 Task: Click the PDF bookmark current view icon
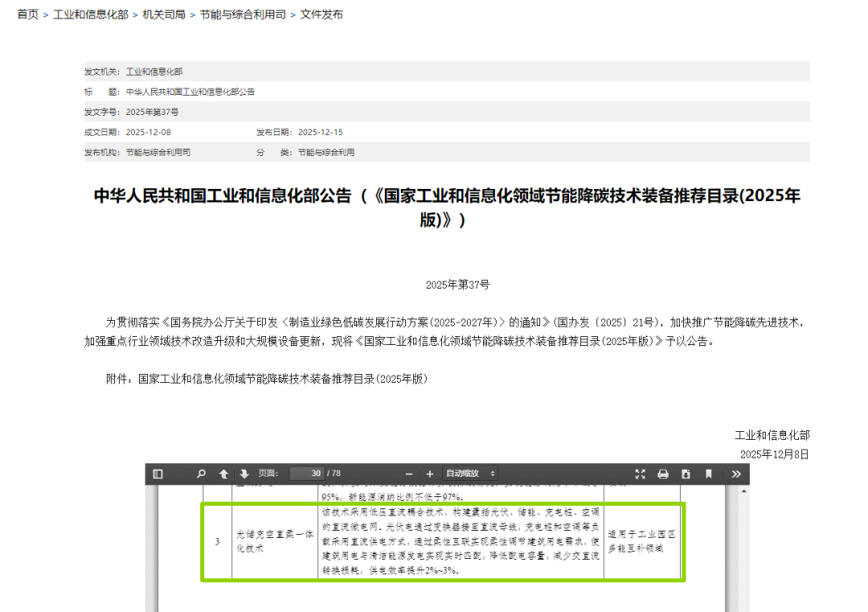709,474
